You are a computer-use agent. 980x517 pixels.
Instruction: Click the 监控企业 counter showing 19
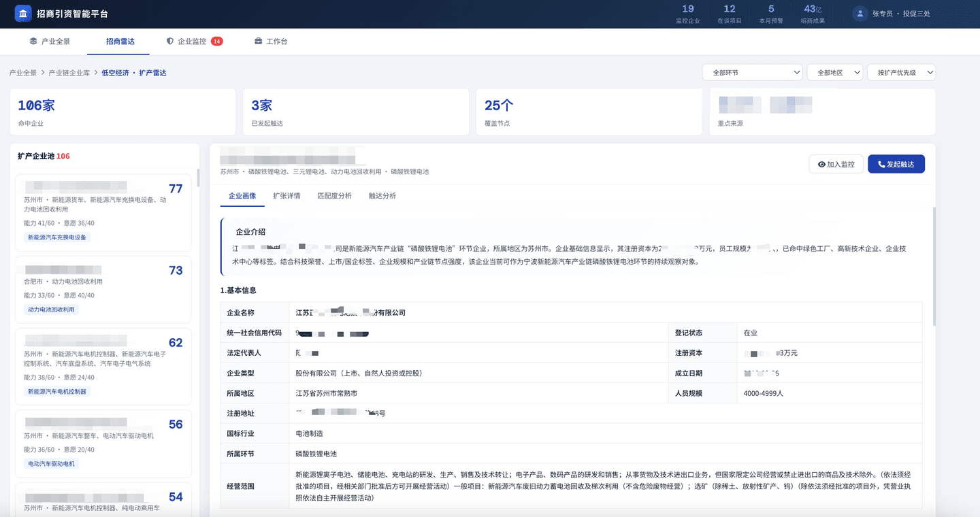688,14
